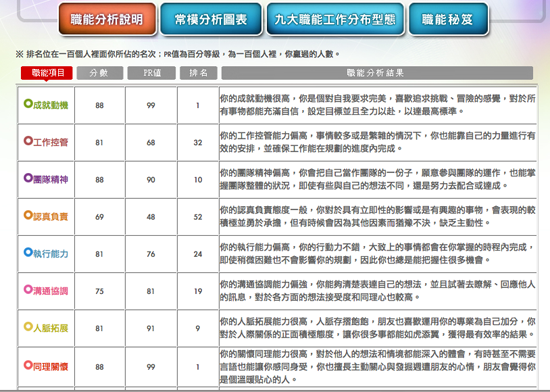
Task: Click the dark red circle icon beside 工作控管
Action: (x=28, y=141)
